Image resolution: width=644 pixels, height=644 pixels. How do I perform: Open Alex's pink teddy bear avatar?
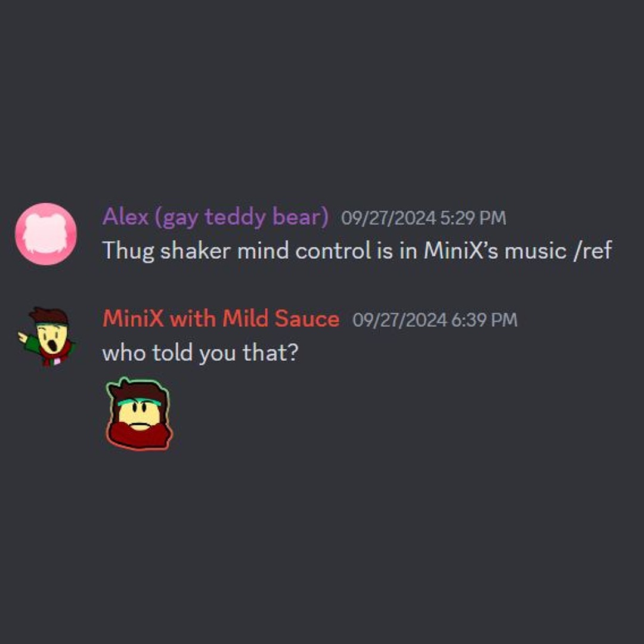pyautogui.click(x=46, y=234)
